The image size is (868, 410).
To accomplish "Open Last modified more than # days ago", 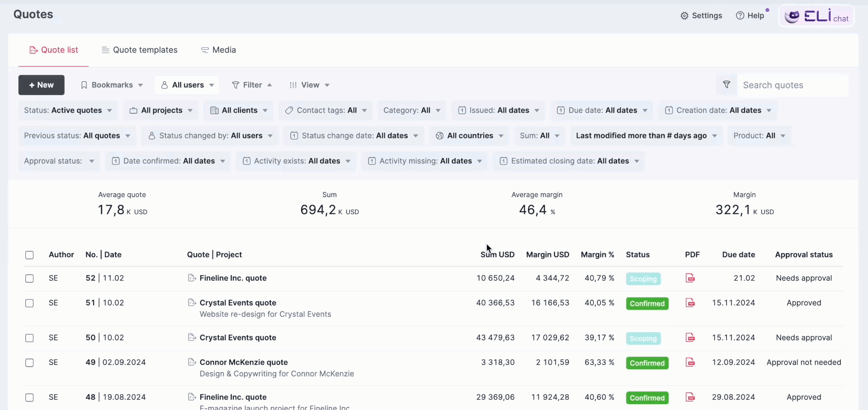I will coord(646,136).
